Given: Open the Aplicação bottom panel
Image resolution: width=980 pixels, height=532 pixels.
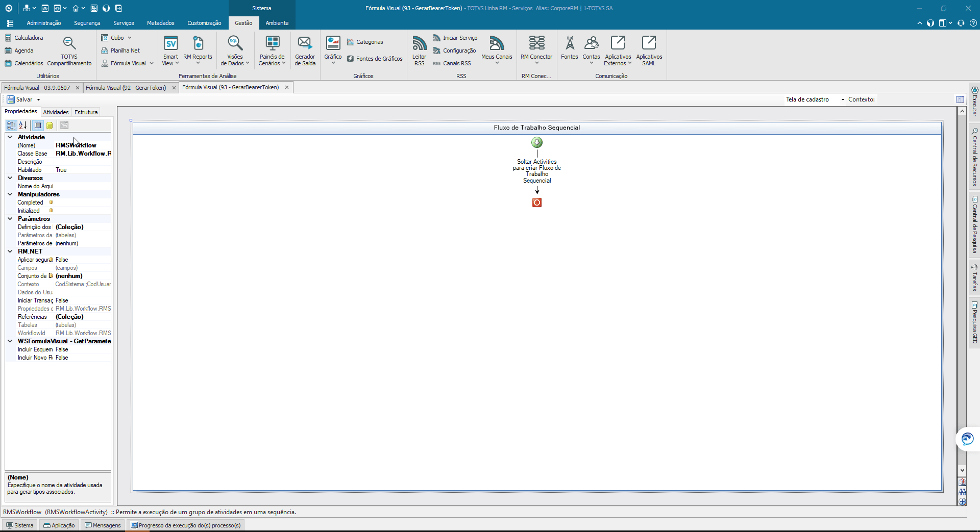Looking at the screenshot, I should tap(59, 525).
